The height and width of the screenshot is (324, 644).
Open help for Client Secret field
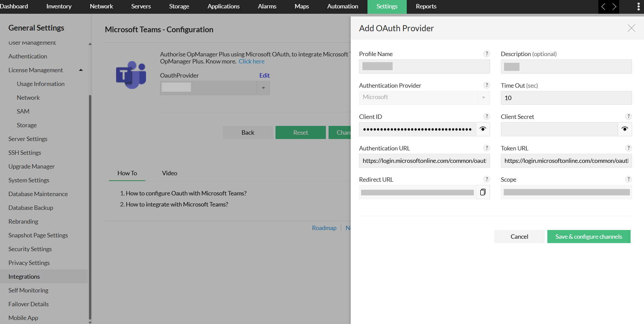629,117
